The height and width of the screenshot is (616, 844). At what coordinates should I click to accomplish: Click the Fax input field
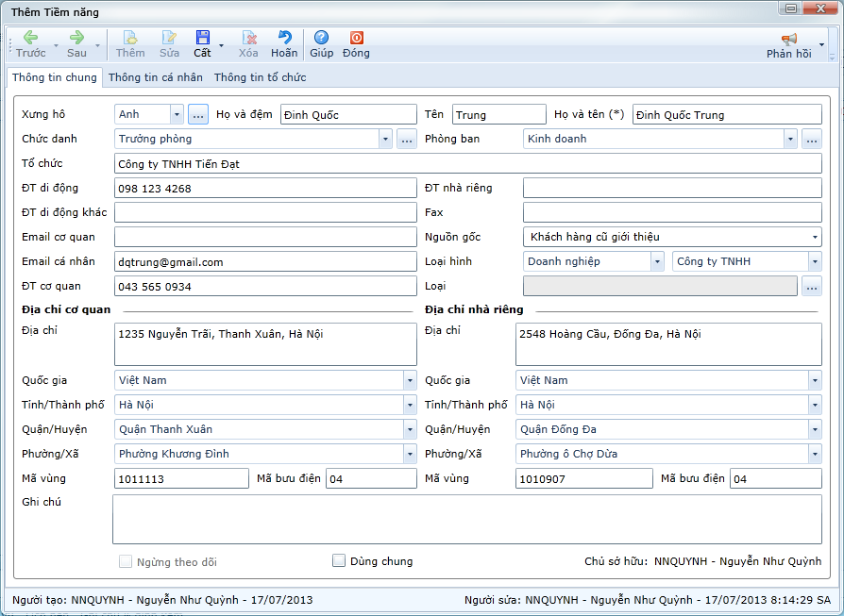point(671,212)
